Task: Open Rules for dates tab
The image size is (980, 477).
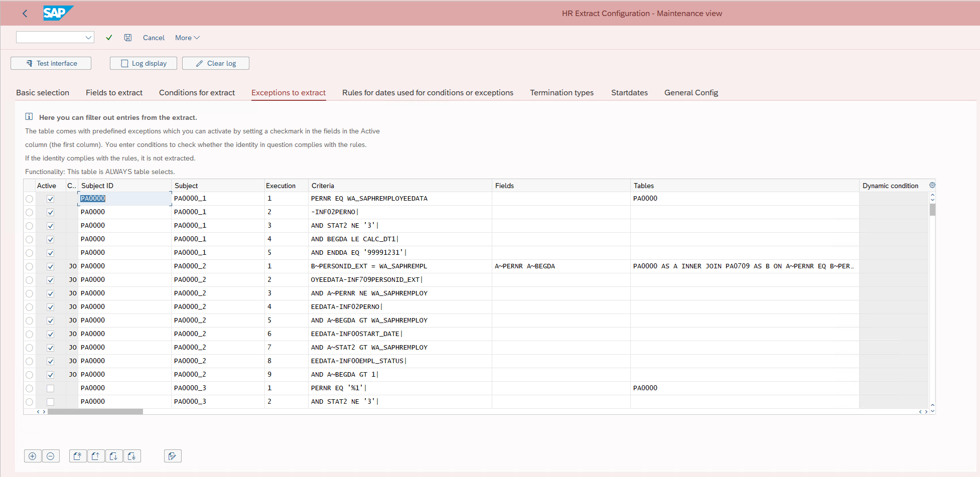Action: 428,93
